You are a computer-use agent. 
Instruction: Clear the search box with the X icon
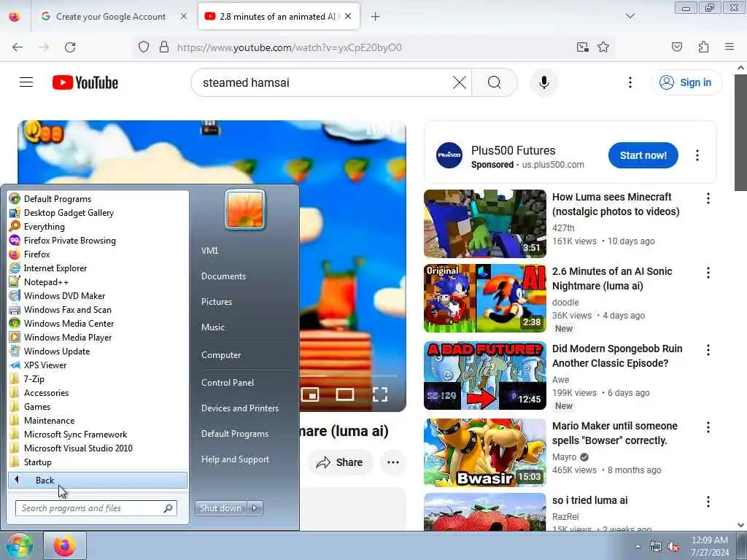[460, 82]
